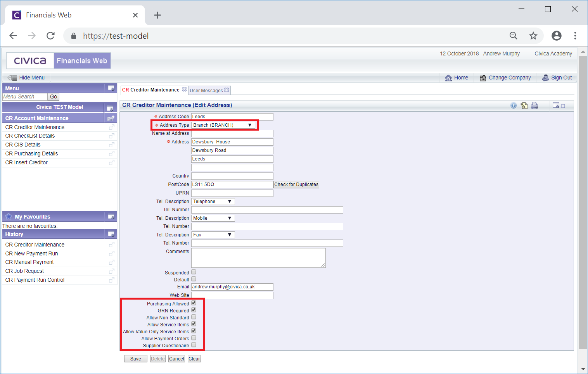
Task: Open browser zoom magnifier icon
Action: click(x=514, y=36)
